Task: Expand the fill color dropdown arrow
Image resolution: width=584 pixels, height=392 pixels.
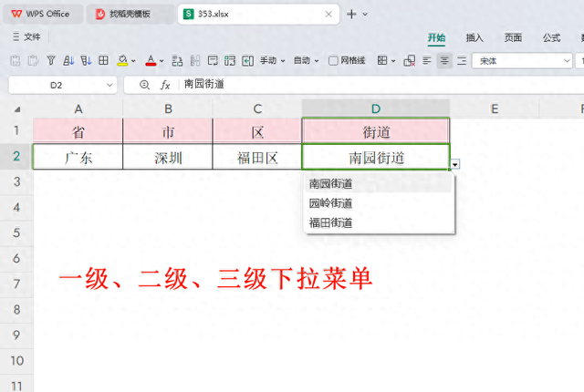Action: (x=133, y=60)
